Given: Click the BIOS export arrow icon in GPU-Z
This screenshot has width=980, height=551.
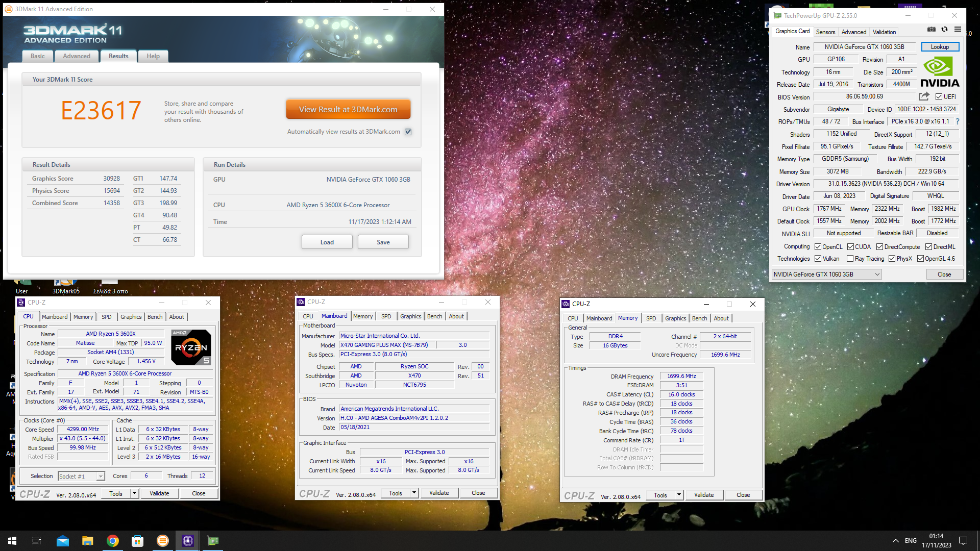Looking at the screenshot, I should click(x=924, y=96).
